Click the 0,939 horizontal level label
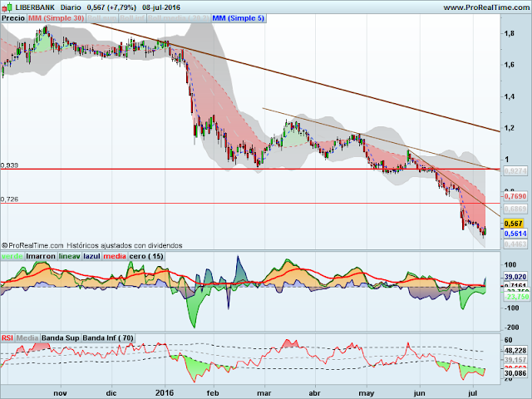 9,165
